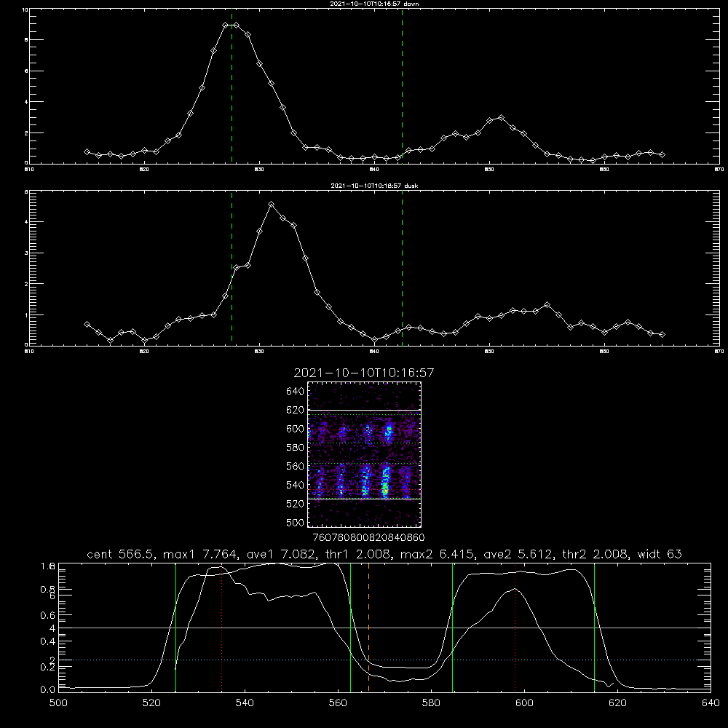Click the highest data point in dusk plot

272,205
